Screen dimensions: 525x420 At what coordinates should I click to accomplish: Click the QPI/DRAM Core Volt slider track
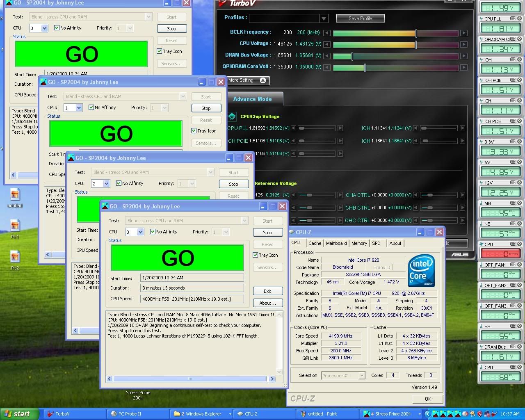point(395,67)
